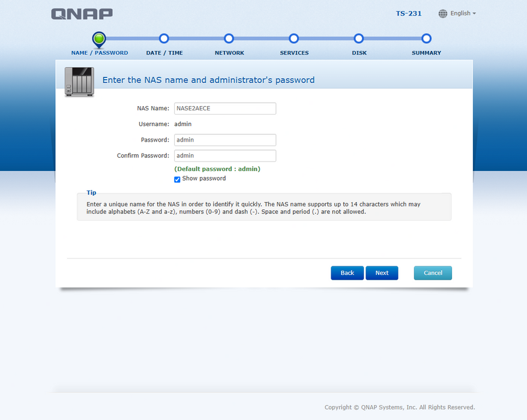Click the TS-231 model label
This screenshot has width=527, height=420.
point(409,13)
